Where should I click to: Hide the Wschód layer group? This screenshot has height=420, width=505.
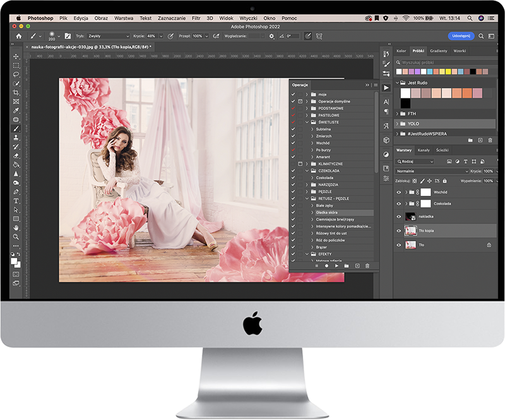click(398, 192)
